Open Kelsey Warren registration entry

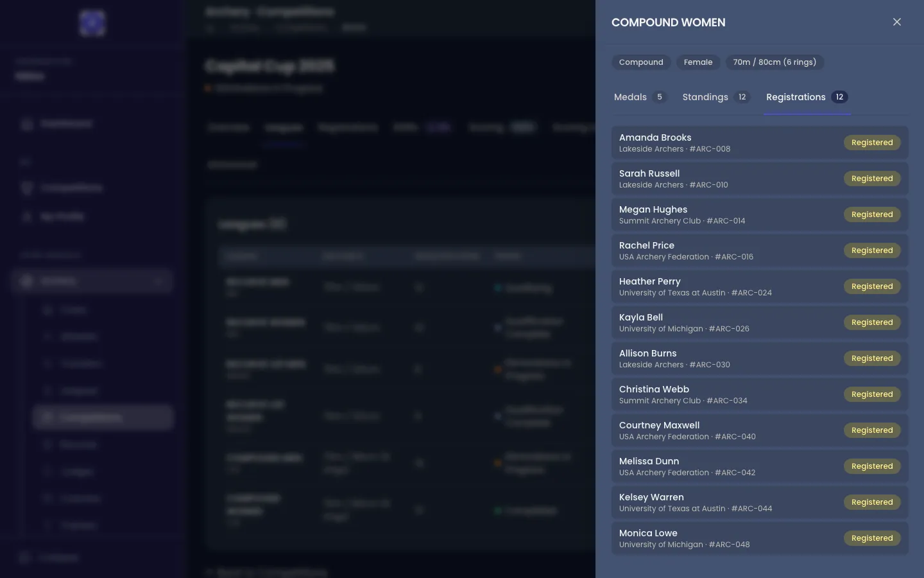pos(760,502)
